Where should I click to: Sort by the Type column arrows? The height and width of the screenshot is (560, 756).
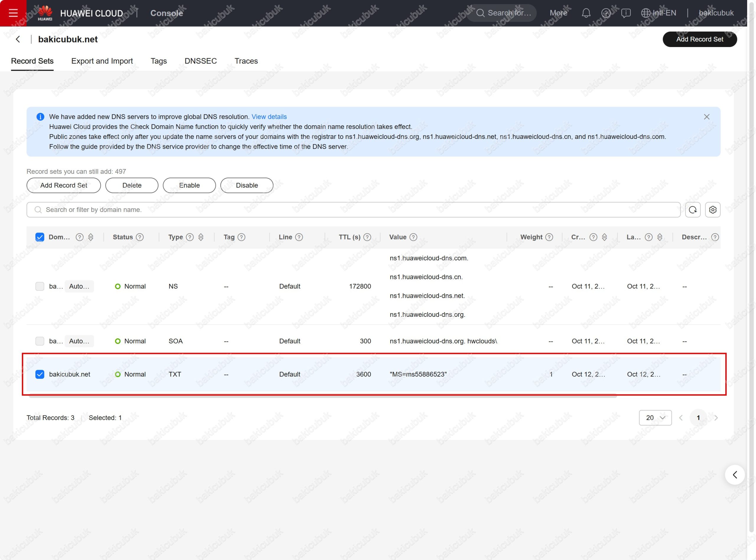tap(201, 237)
